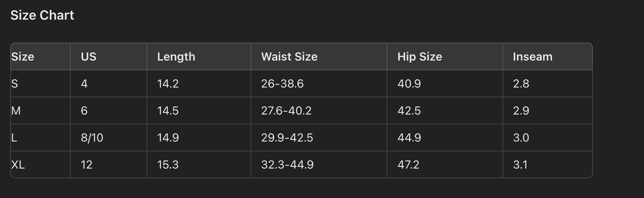The width and height of the screenshot is (644, 198).
Task: Select the 15.3 length value
Action: (x=168, y=165)
